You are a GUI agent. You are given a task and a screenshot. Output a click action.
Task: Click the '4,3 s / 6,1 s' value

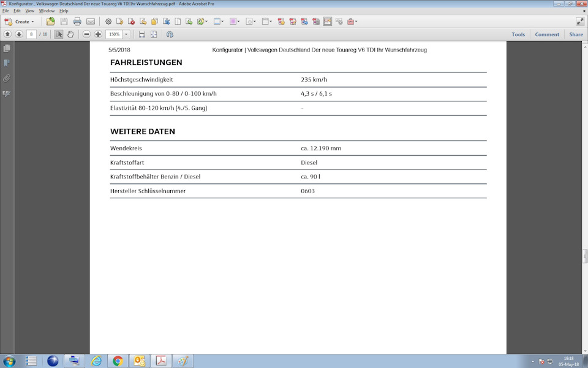click(316, 94)
